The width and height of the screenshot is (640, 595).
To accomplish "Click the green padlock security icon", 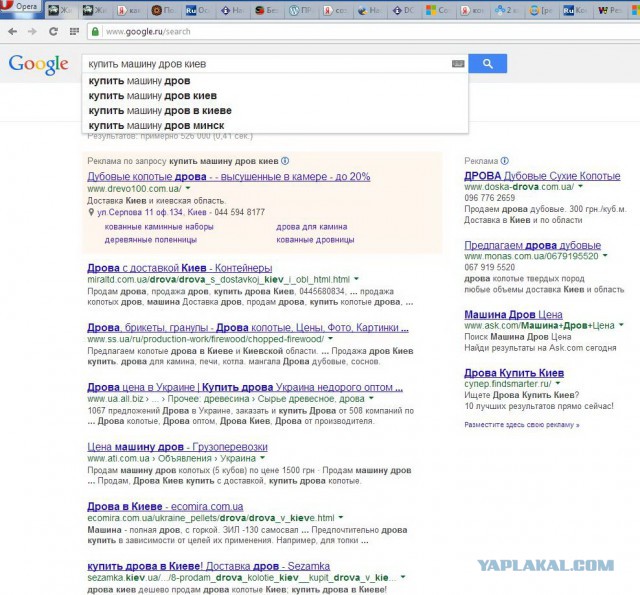I will [95, 31].
